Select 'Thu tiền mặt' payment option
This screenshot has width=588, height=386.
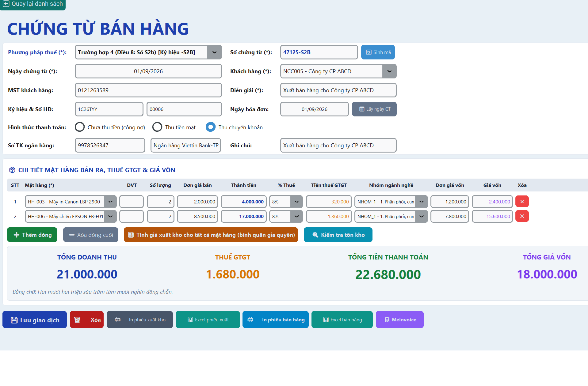click(157, 127)
